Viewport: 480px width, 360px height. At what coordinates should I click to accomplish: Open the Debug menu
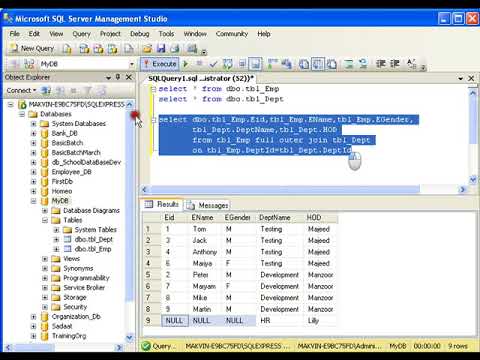[x=139, y=34]
